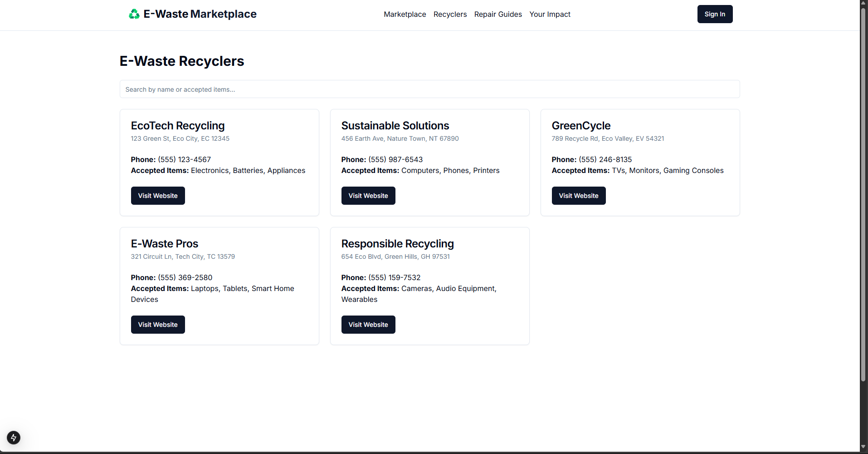Navigate to Your Impact page
The image size is (868, 454).
click(550, 14)
